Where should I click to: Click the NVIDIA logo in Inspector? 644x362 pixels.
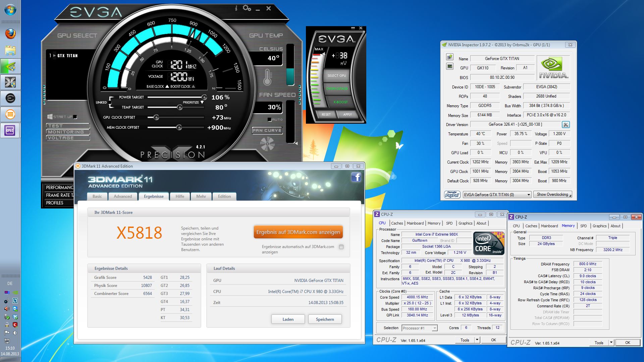pos(553,68)
